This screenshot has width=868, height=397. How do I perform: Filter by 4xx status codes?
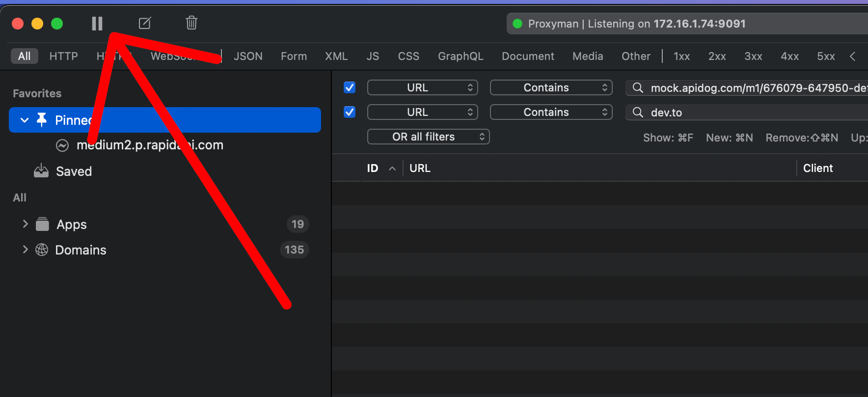coord(789,56)
